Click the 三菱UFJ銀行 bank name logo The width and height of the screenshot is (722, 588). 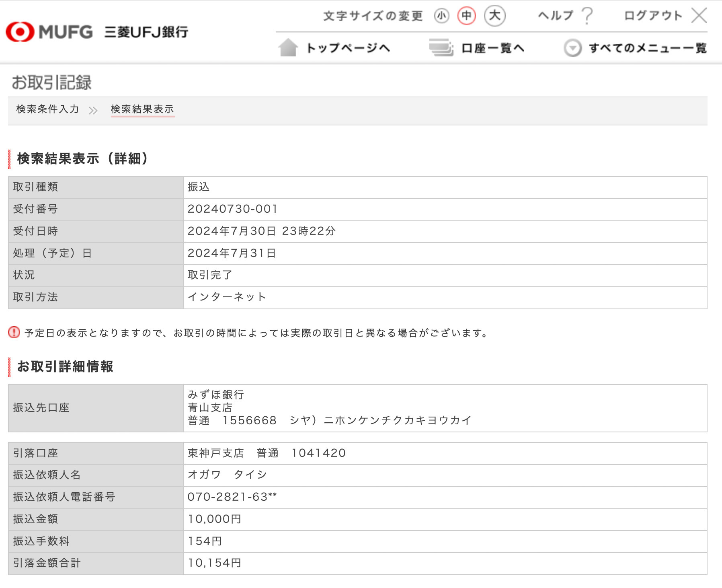(146, 32)
